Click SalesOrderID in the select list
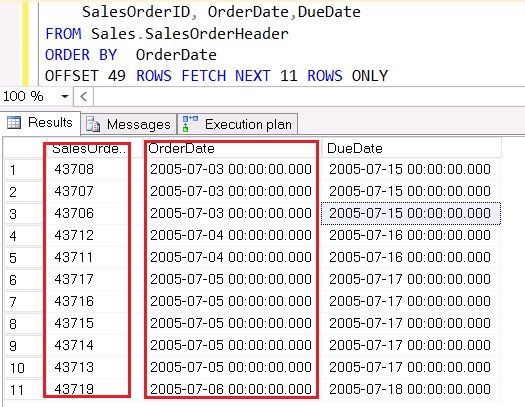This screenshot has height=407, width=525. 136,12
